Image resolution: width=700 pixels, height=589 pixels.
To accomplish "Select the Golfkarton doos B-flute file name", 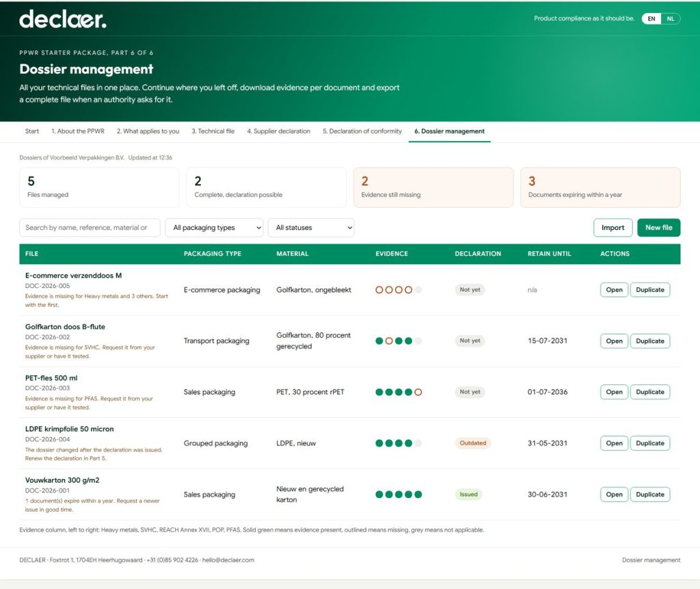I will tap(65, 327).
